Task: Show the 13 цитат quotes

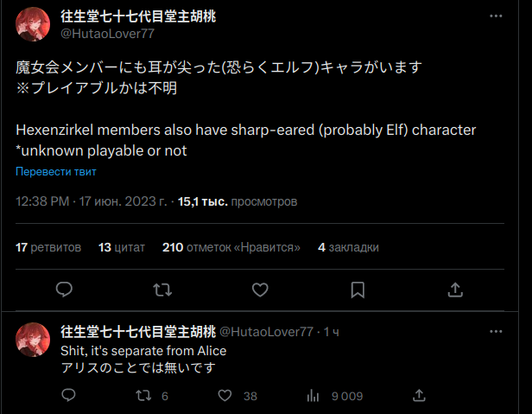Action: tap(123, 247)
